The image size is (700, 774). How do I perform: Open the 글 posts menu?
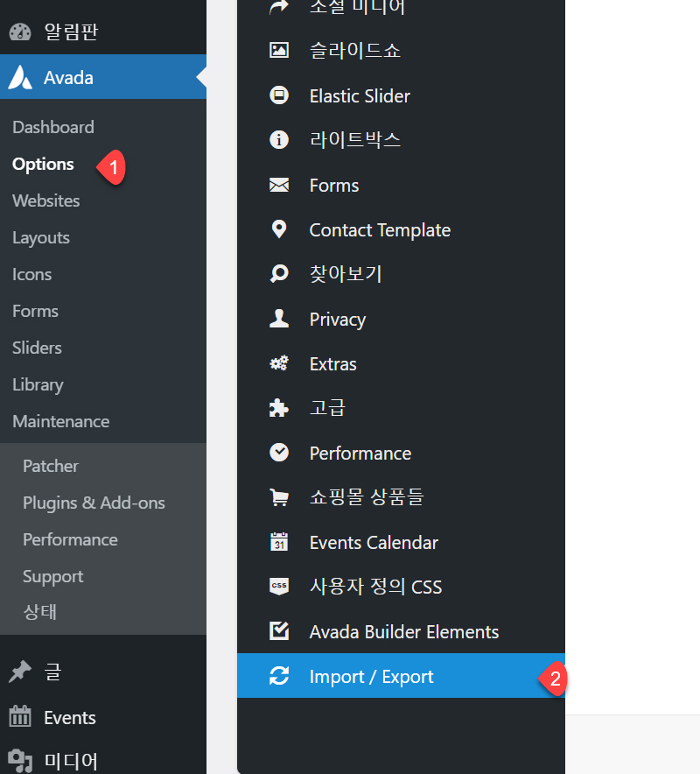[103, 672]
